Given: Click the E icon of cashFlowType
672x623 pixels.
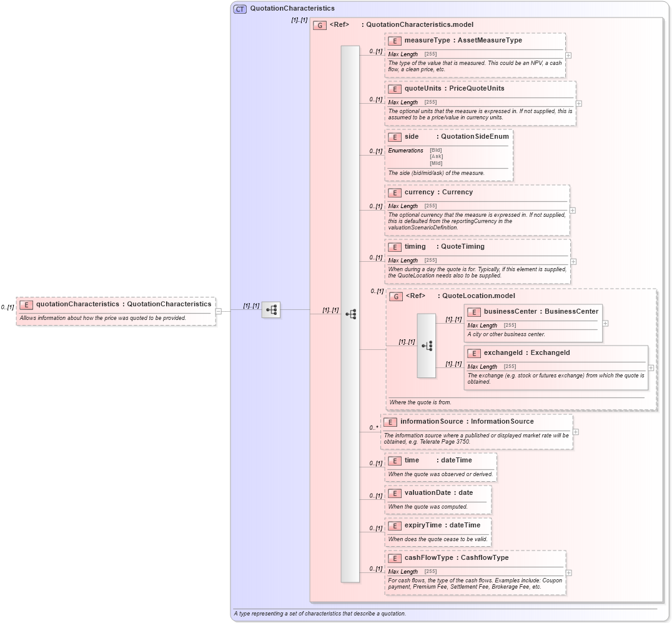Looking at the screenshot, I should click(x=394, y=558).
